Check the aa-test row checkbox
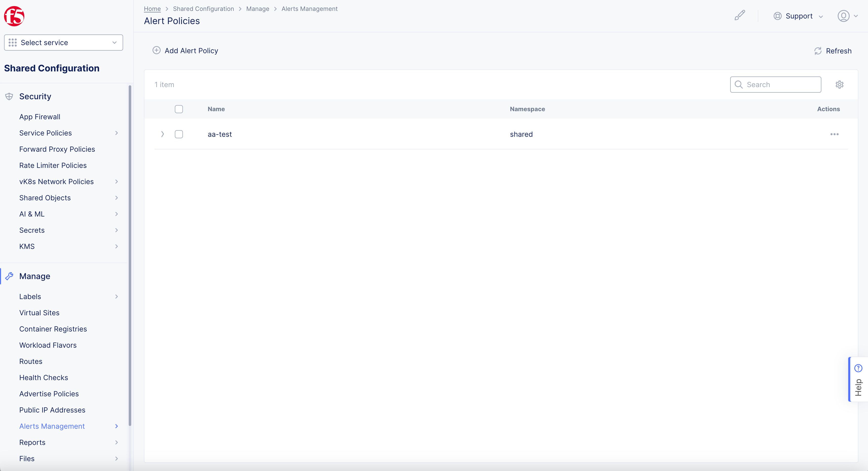The width and height of the screenshot is (868, 471). point(179,134)
